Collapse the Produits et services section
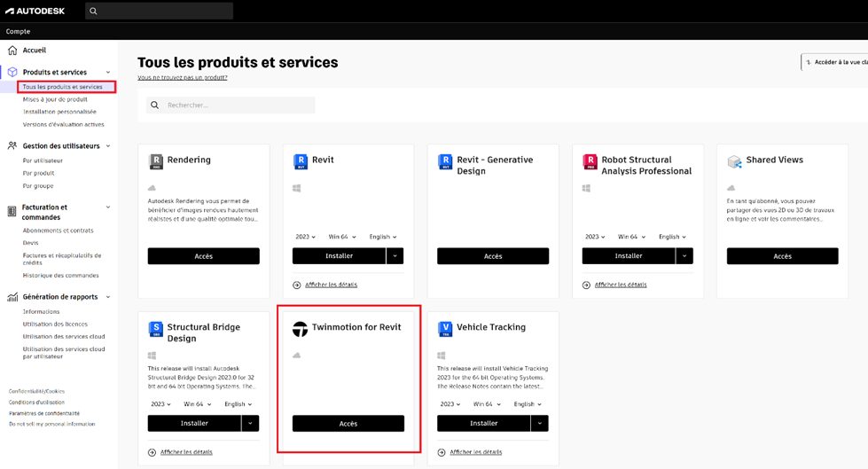This screenshot has height=469, width=868. (108, 72)
